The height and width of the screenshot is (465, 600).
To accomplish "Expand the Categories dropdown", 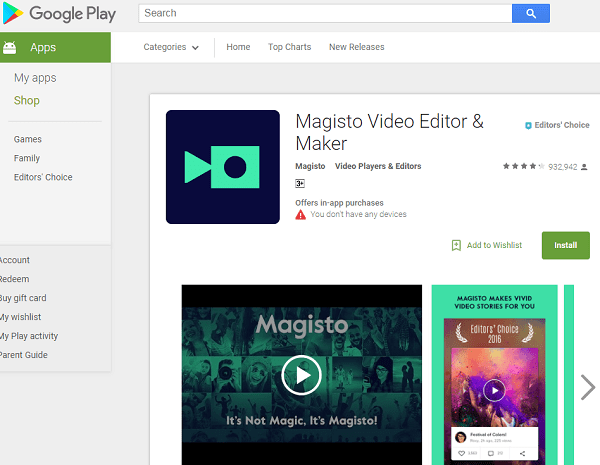I will pyautogui.click(x=171, y=47).
